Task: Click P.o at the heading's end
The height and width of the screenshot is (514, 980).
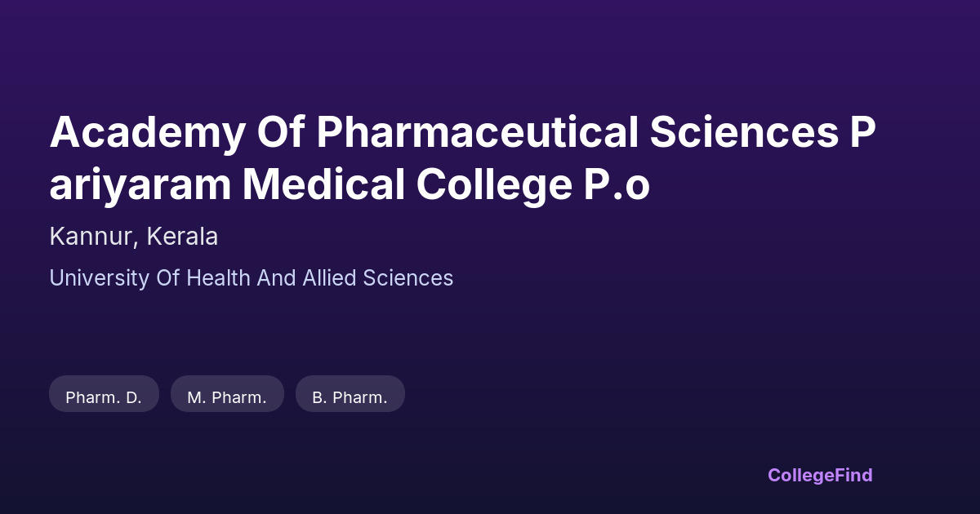Action: pos(617,184)
